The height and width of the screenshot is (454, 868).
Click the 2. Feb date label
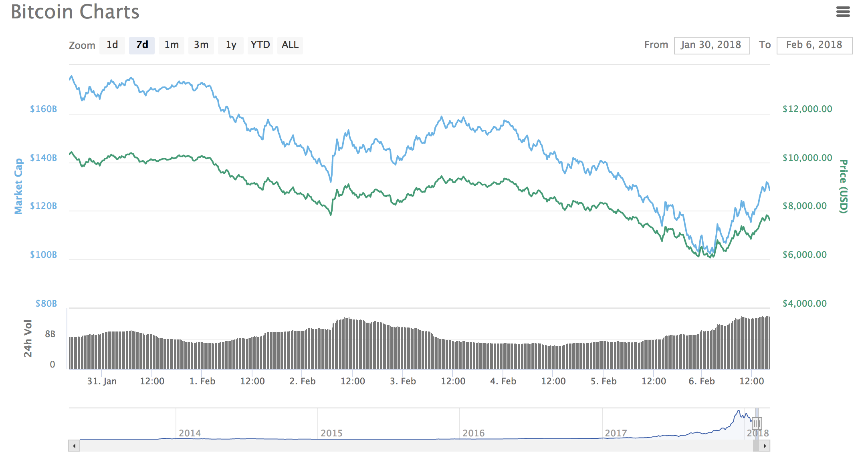[303, 381]
